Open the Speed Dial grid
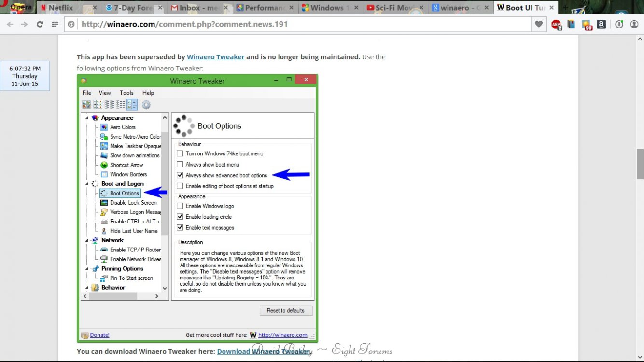The width and height of the screenshot is (644, 362). tap(55, 24)
